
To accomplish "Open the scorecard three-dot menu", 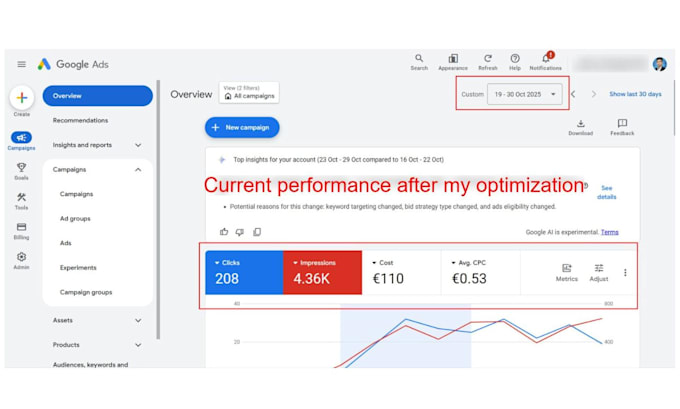I will click(x=625, y=272).
